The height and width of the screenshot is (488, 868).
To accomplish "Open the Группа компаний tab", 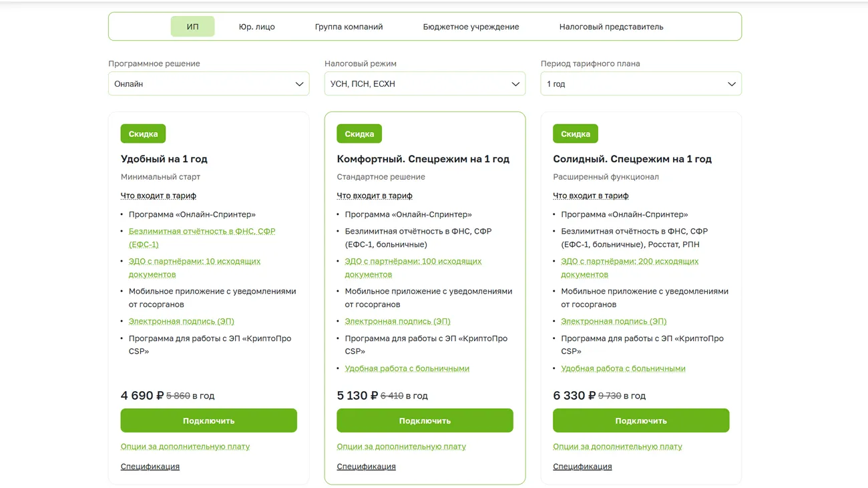I will tap(349, 27).
